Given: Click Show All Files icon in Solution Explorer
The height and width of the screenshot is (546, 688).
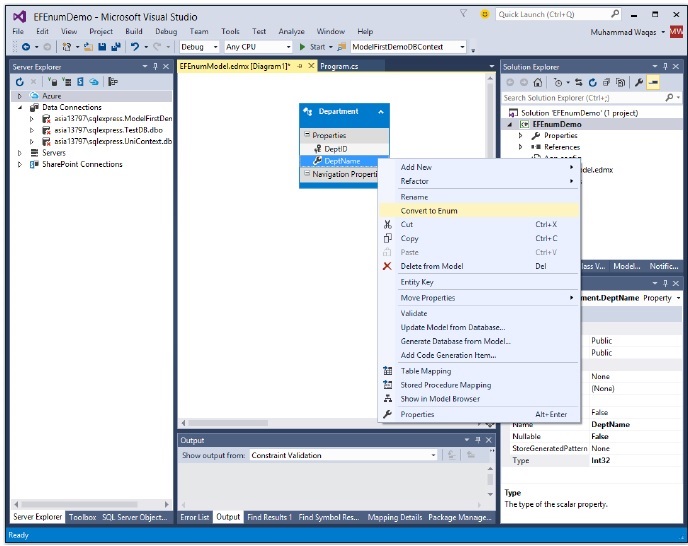Looking at the screenshot, I should 620,82.
